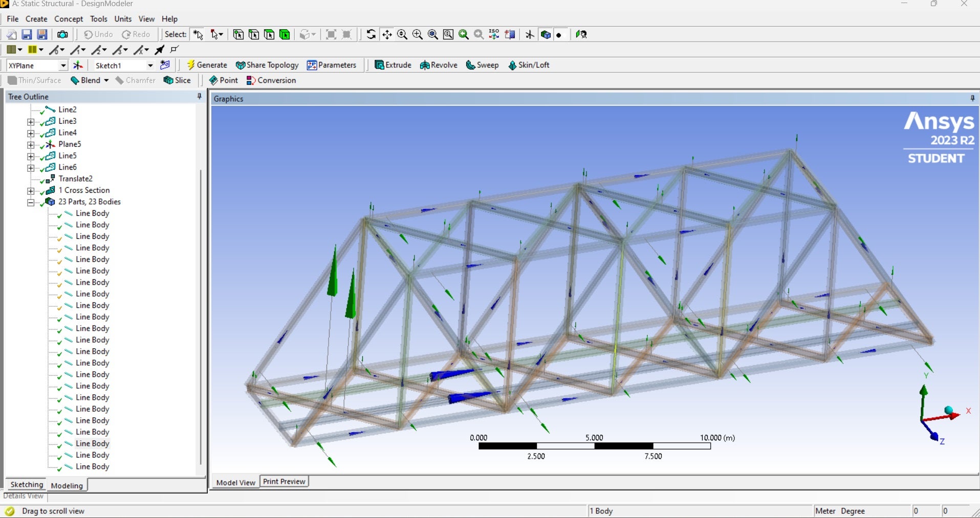Open the Sketch1 sketch dropdown
Screen dimensions: 980x518
(x=150, y=65)
